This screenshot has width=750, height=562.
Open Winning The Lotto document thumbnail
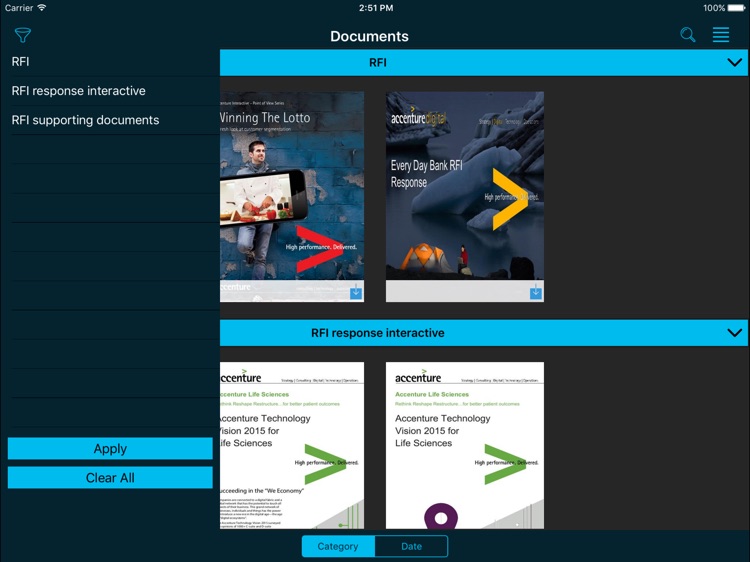(292, 197)
